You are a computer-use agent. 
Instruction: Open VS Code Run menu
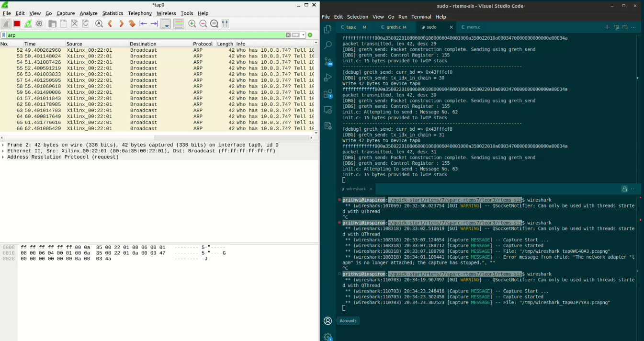click(x=403, y=17)
